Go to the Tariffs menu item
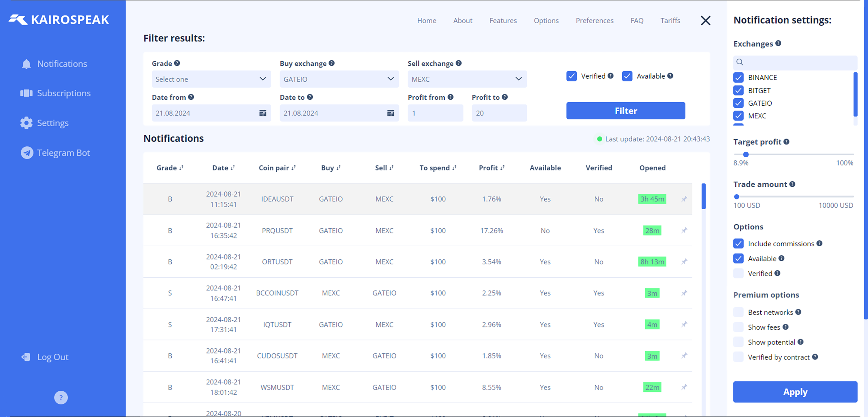This screenshot has width=868, height=417. (x=670, y=20)
